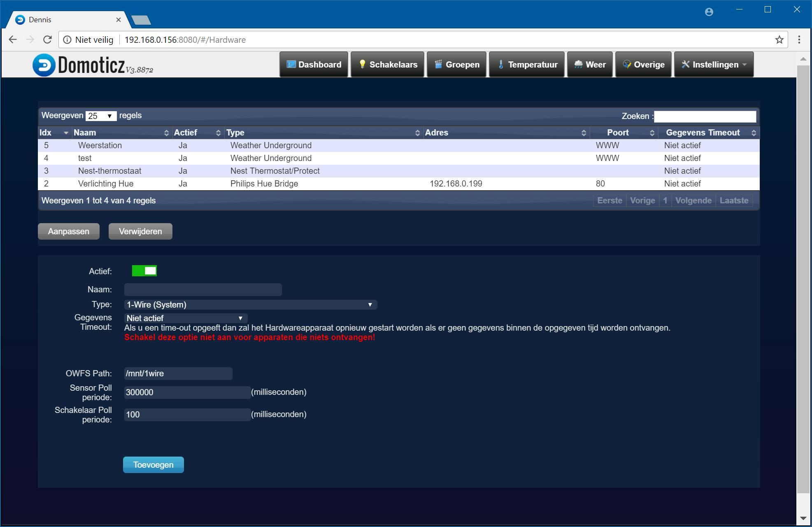Open Chrome three-dot menu
The image size is (812, 527).
[799, 40]
